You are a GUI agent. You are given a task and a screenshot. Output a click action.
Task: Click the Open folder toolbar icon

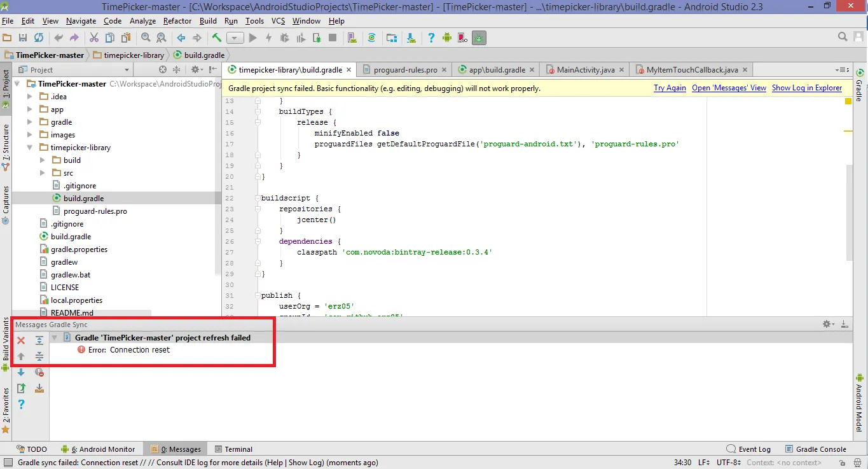[8, 38]
